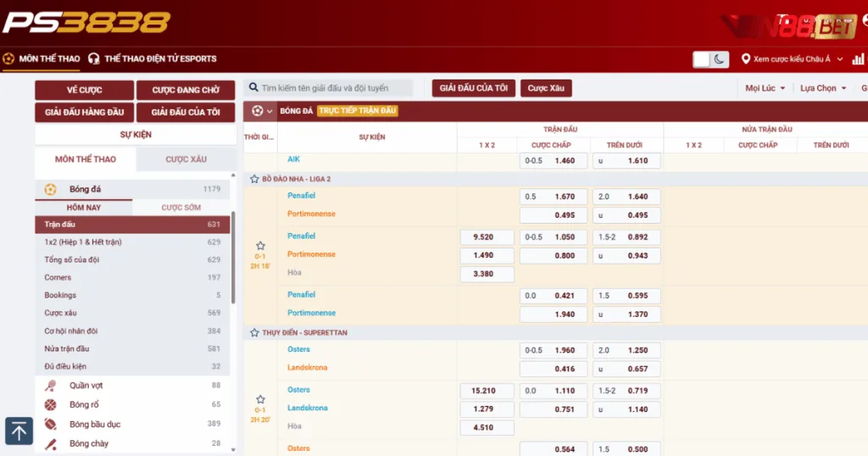Click Penafiel 1X2 odds 9.520
This screenshot has height=456, width=868.
tap(487, 236)
